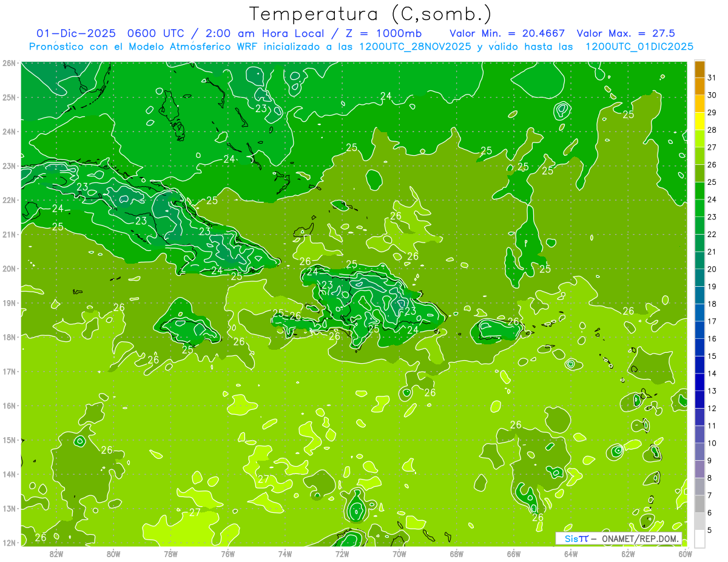Click the lime legend swatch between 27 and 28
The height and width of the screenshot is (562, 728).
[x=699, y=138]
